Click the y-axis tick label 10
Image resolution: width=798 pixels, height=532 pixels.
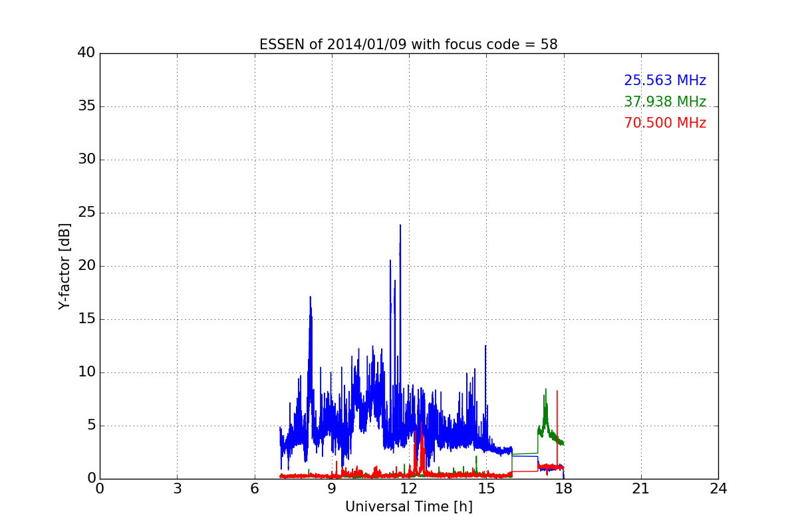tap(86, 372)
